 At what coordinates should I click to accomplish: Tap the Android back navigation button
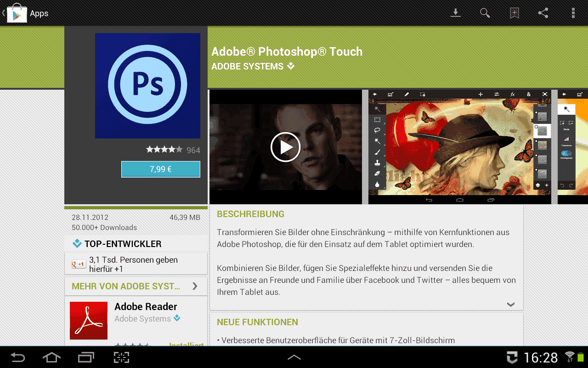pyautogui.click(x=18, y=357)
